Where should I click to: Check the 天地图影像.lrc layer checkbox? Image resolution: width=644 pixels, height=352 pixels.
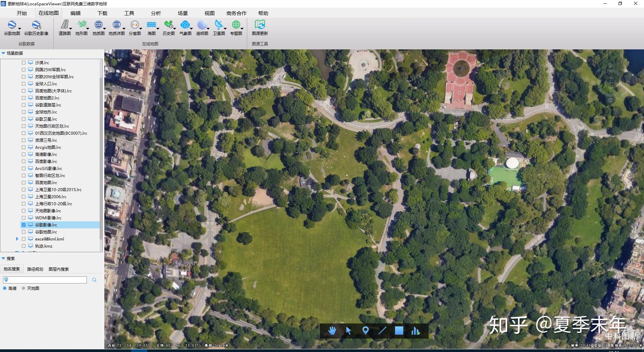23,211
